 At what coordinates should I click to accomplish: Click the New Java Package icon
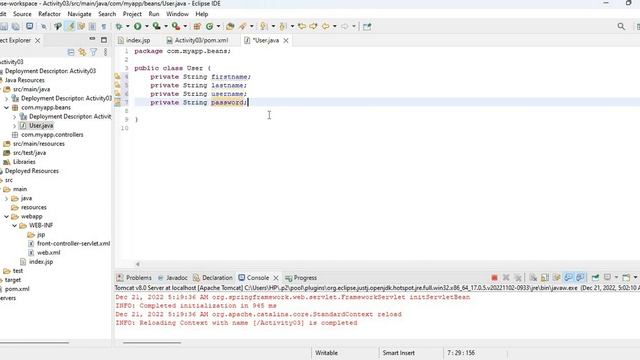197,26
